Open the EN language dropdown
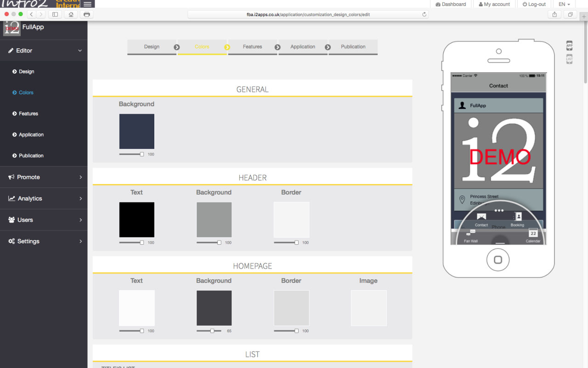 [x=564, y=4]
